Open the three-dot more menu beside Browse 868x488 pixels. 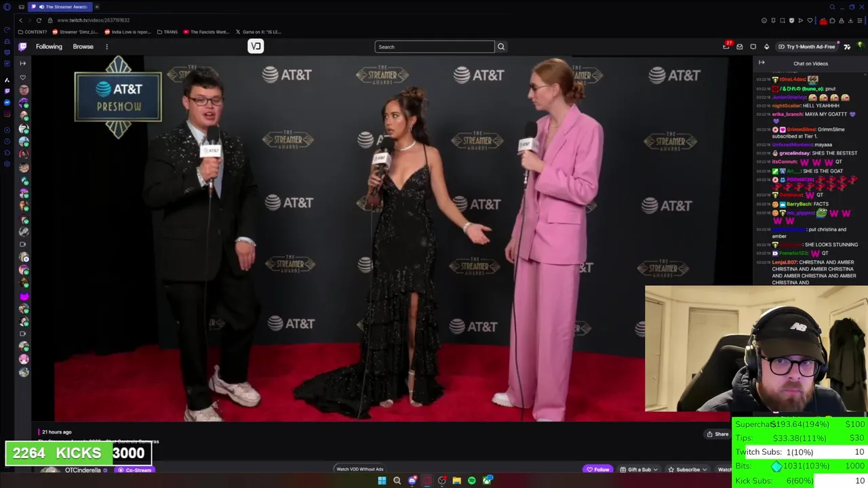click(x=106, y=47)
